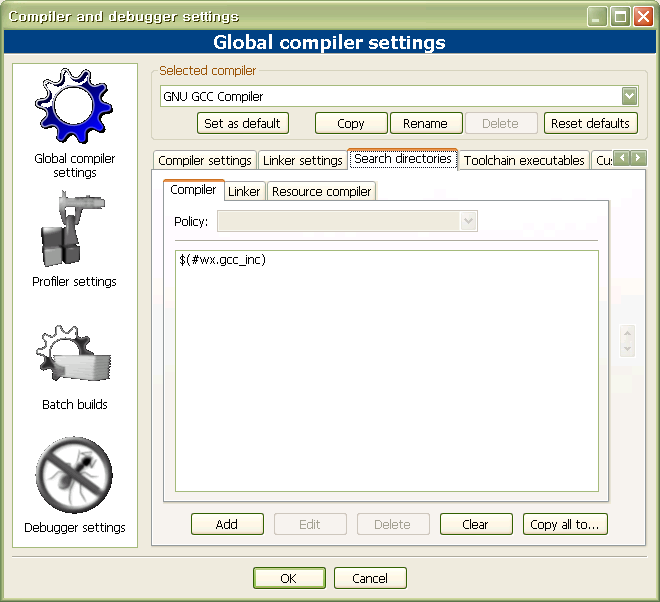This screenshot has height=602, width=660.
Task: Switch to Linker settings tab
Action: point(303,160)
